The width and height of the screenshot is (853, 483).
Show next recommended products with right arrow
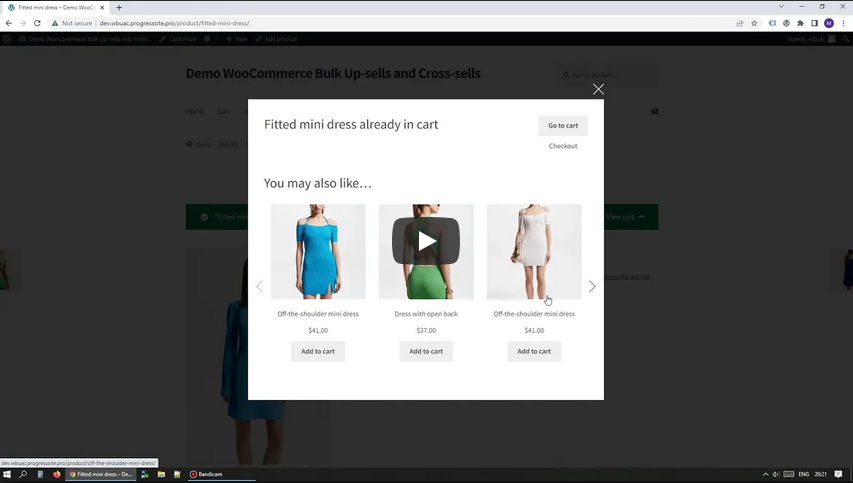pos(592,286)
